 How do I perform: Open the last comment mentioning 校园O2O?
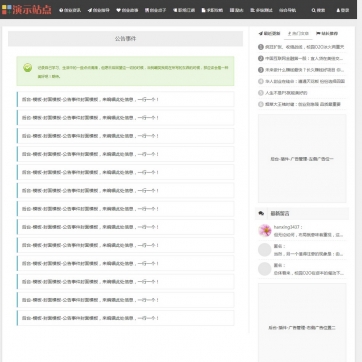[309, 273]
